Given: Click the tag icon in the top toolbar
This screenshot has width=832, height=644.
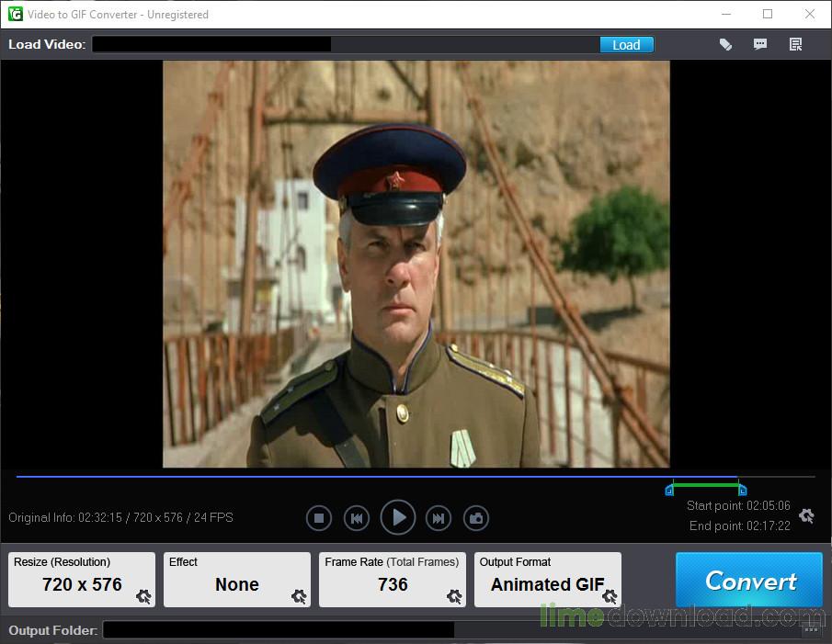Looking at the screenshot, I should (x=725, y=43).
